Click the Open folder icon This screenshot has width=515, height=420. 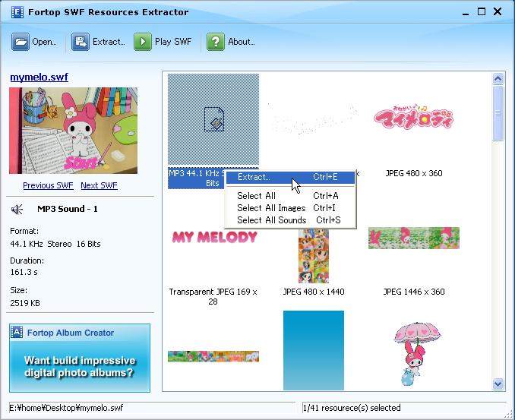21,42
